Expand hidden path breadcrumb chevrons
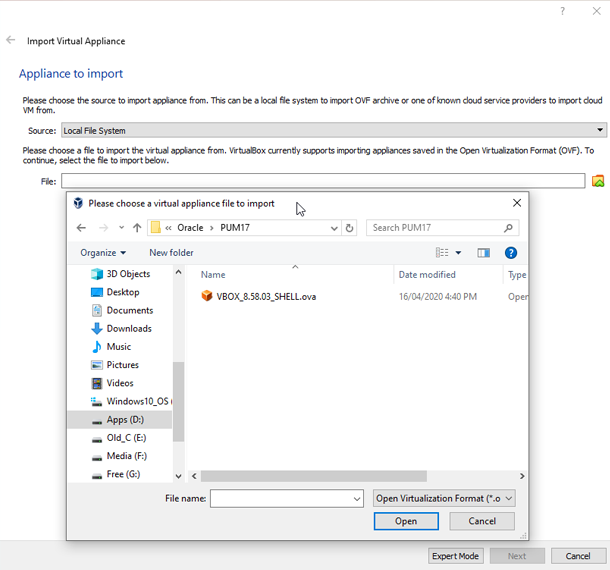The height and width of the screenshot is (570, 610). [x=168, y=228]
